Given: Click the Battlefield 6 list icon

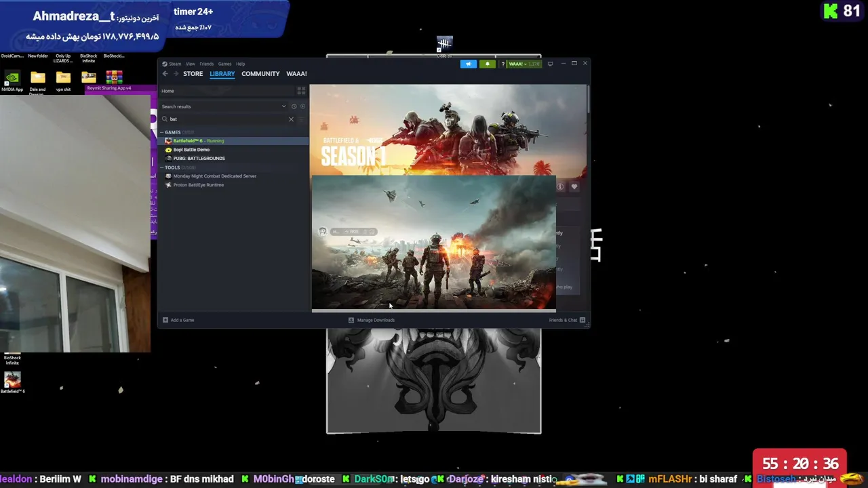Looking at the screenshot, I should (168, 141).
